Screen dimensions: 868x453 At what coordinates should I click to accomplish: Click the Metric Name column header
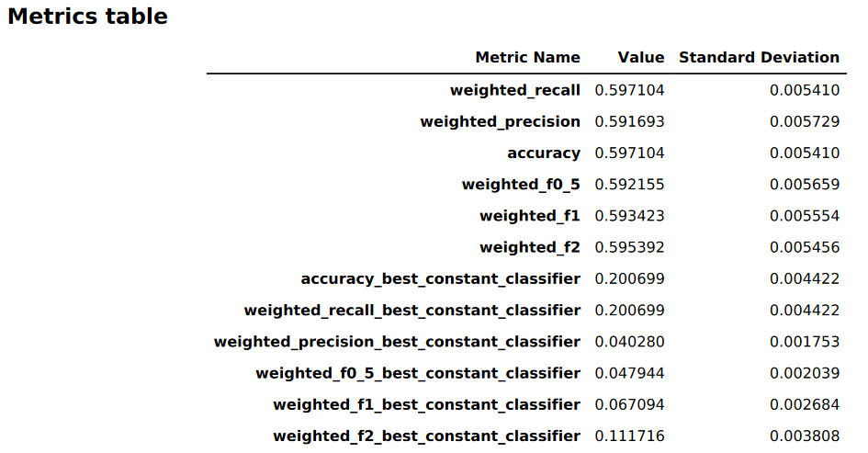click(x=527, y=57)
